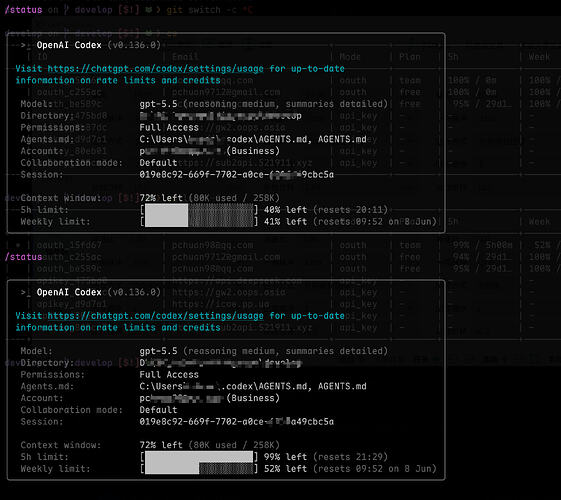Click 'gpt-5.5' model in the 99% left panel
Screen dimensions: 561x500
pyautogui.click(x=158, y=351)
